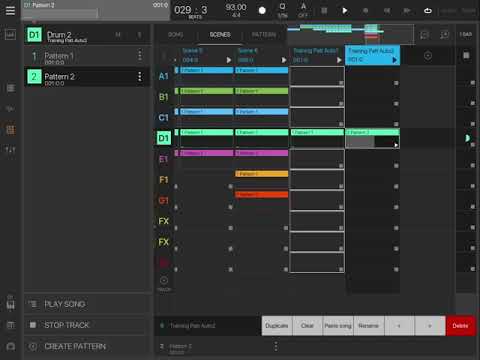
Task: Select track F1 label
Action: tap(163, 180)
